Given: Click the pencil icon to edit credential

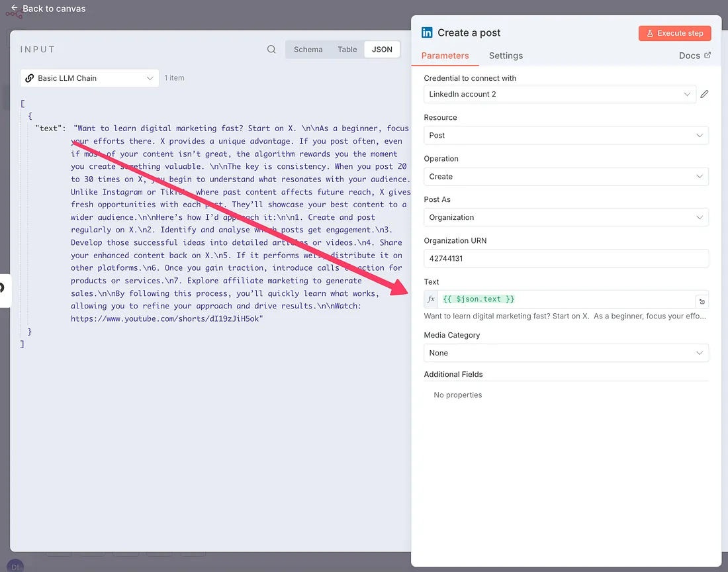Looking at the screenshot, I should tap(704, 95).
